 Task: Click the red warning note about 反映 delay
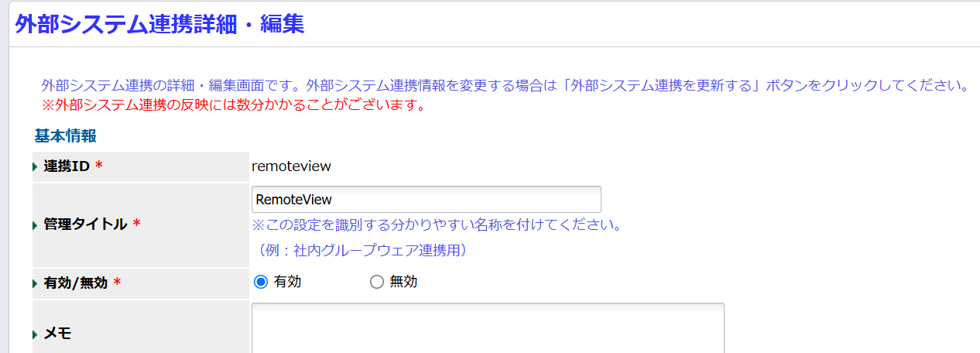pyautogui.click(x=233, y=105)
